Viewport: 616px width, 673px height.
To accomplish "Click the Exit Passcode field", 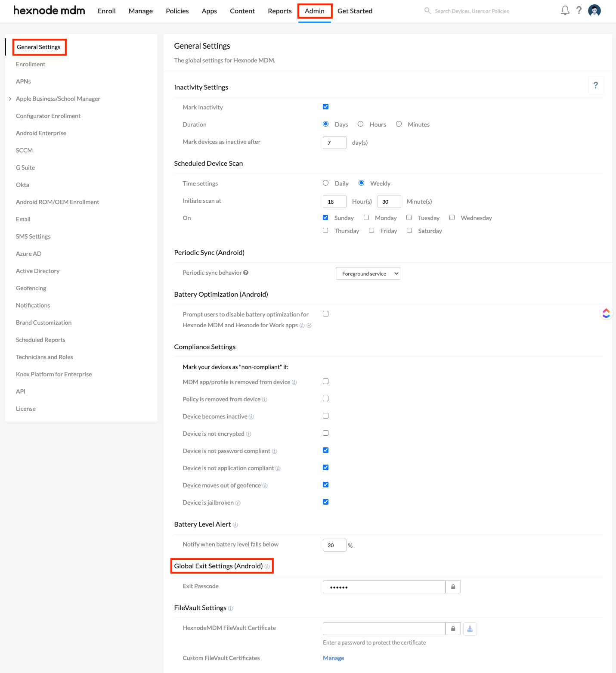I will (384, 587).
